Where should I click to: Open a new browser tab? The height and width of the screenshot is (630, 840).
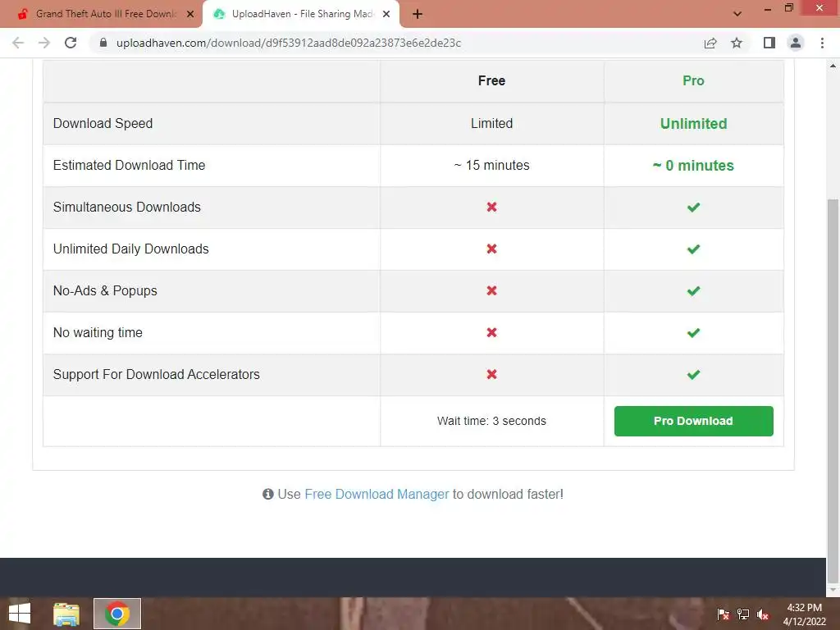point(418,15)
